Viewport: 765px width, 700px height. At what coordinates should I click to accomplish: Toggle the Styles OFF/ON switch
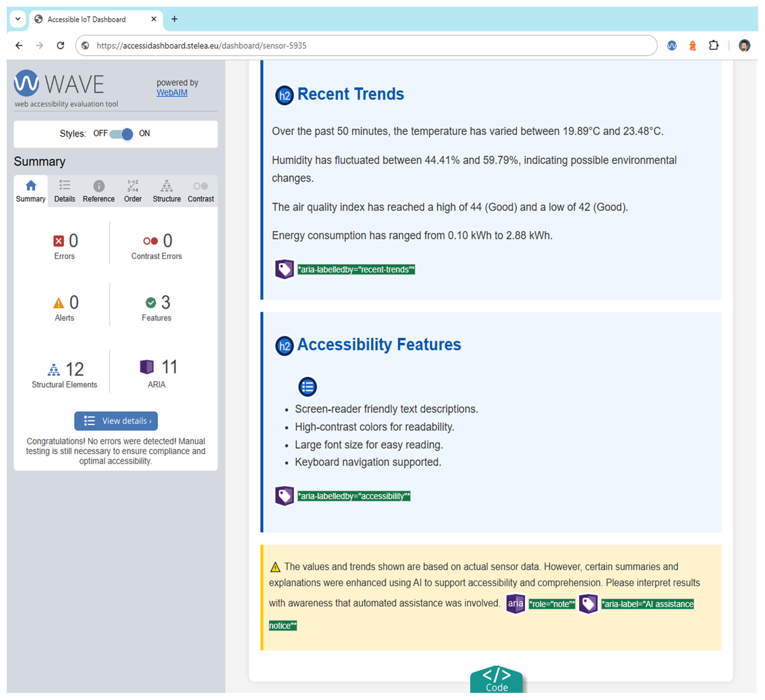coord(121,134)
